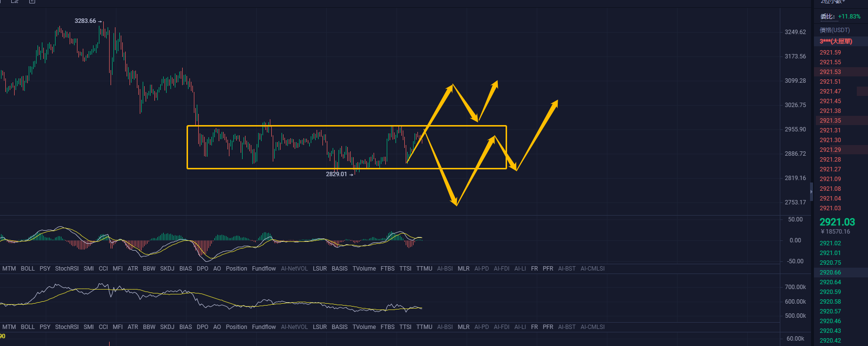Pick Position in the lower indicator row
Image resolution: width=868 pixels, height=346 pixels.
[236, 327]
